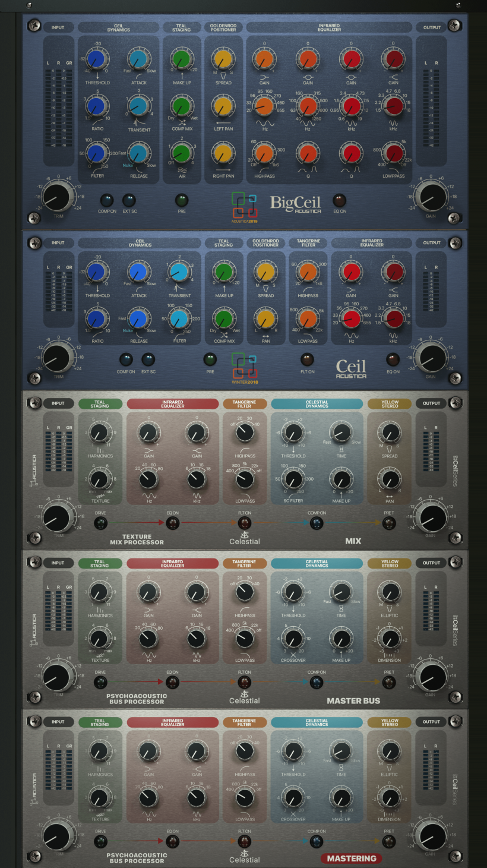Select TEXTURE knob on Texture Mix Processor
This screenshot has width=487, height=868.
click(100, 478)
